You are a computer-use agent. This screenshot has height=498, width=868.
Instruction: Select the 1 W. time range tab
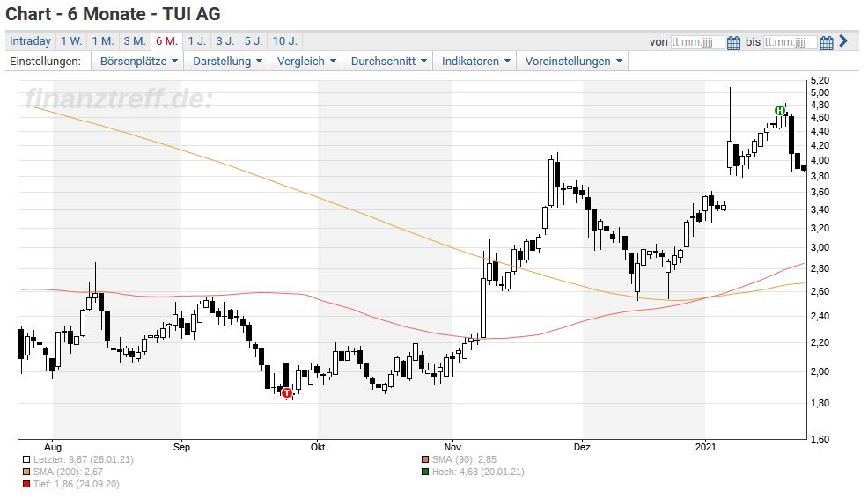click(x=71, y=41)
